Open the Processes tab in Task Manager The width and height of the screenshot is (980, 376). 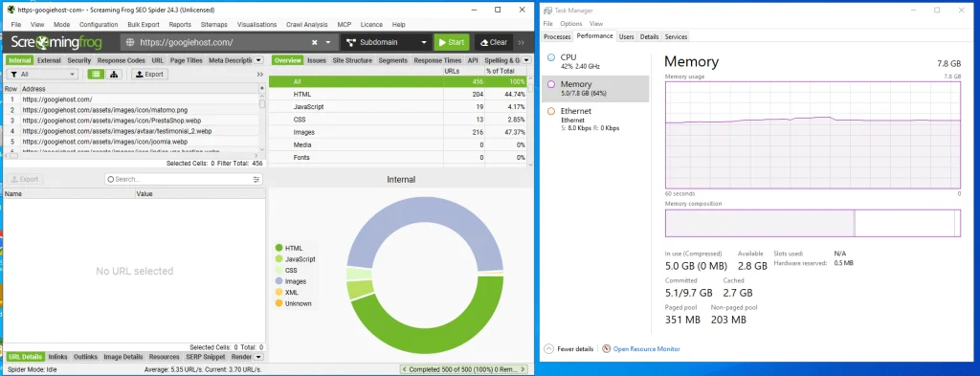click(557, 37)
